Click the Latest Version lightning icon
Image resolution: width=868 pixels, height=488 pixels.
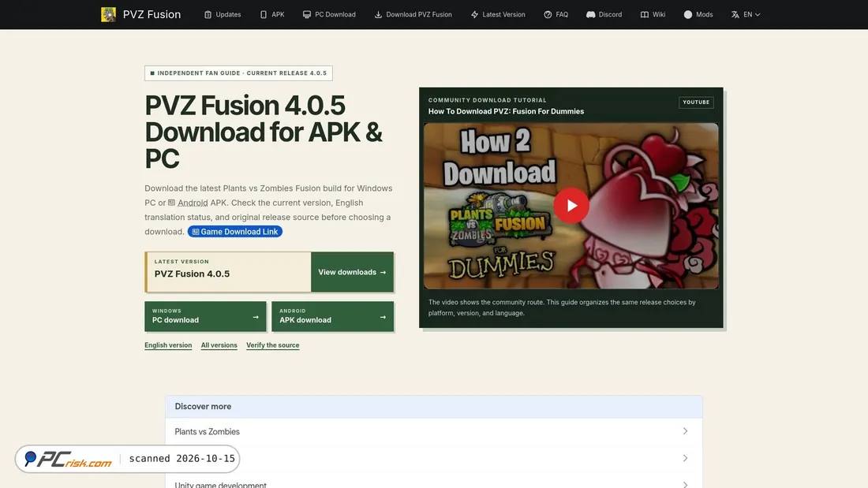pos(474,14)
